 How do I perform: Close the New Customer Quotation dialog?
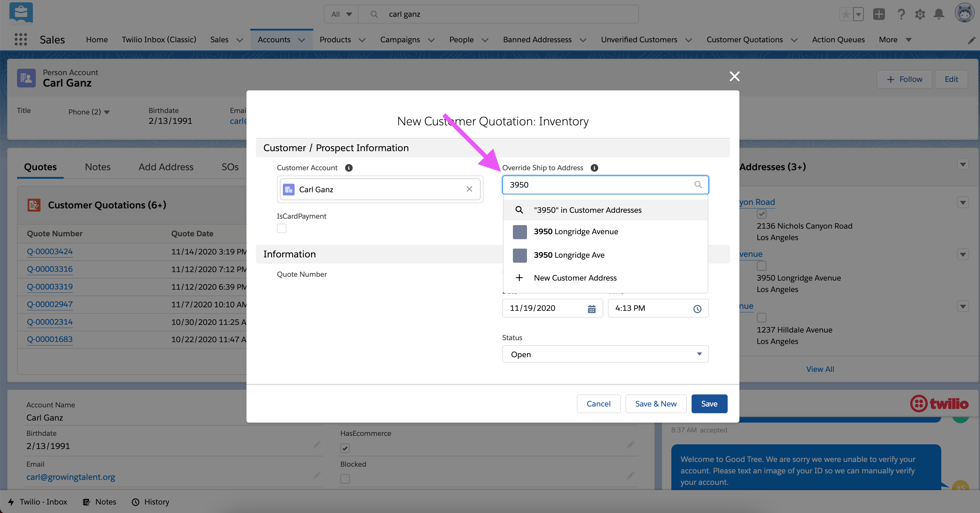pyautogui.click(x=735, y=77)
